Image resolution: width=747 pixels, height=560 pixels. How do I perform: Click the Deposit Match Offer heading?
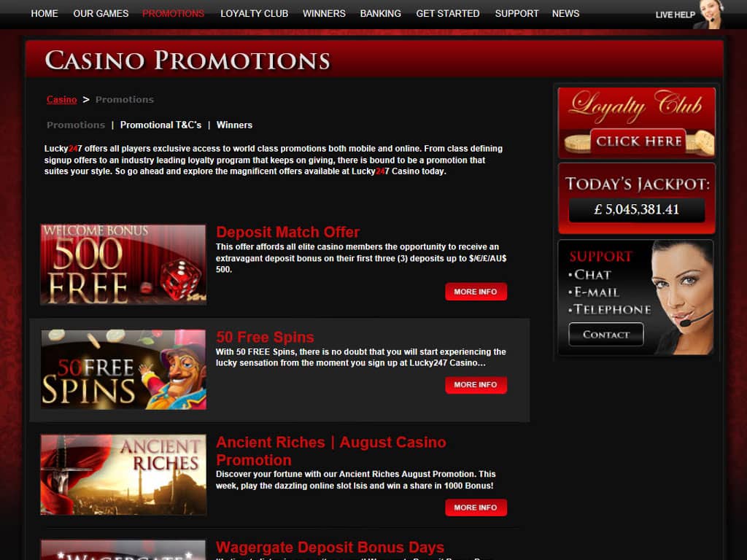coord(287,232)
